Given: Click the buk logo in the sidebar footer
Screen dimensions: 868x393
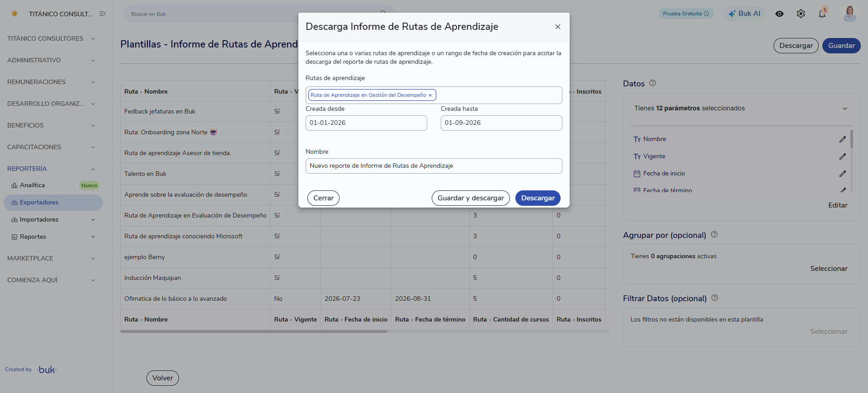Looking at the screenshot, I should (47, 369).
